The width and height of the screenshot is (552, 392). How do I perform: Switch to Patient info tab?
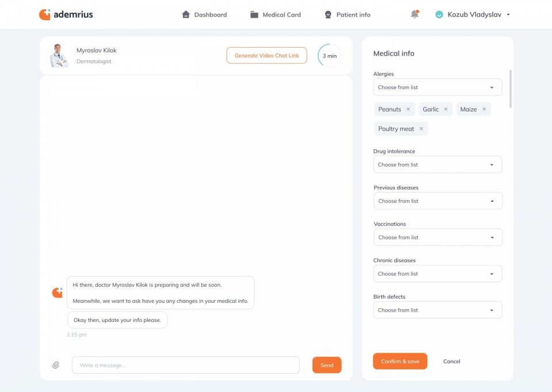coord(347,14)
